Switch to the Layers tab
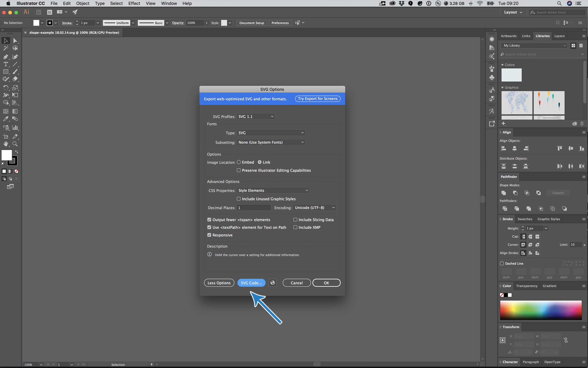The width and height of the screenshot is (588, 368). point(559,36)
